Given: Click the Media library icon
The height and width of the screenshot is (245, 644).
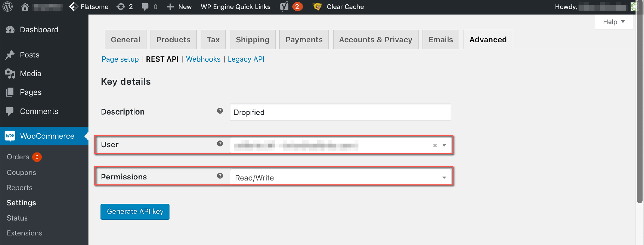Looking at the screenshot, I should [x=10, y=74].
